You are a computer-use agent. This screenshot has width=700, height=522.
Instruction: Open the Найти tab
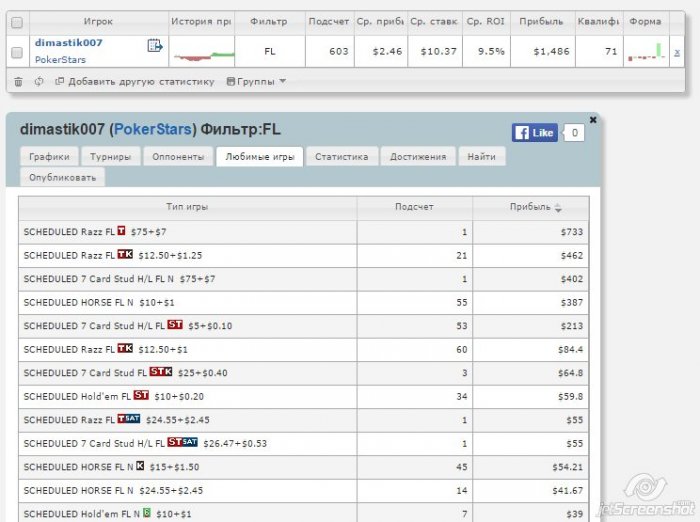pyautogui.click(x=482, y=157)
